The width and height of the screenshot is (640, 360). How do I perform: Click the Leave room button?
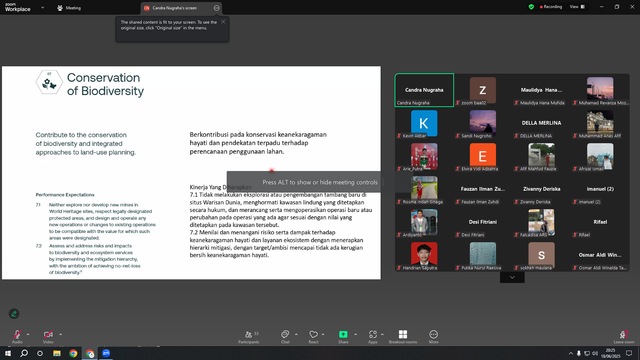tap(624, 337)
